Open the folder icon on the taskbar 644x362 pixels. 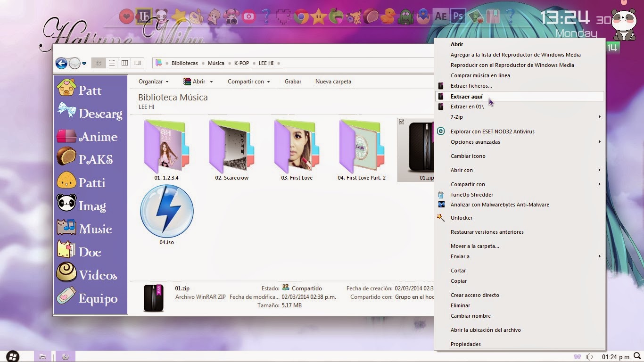[42, 357]
